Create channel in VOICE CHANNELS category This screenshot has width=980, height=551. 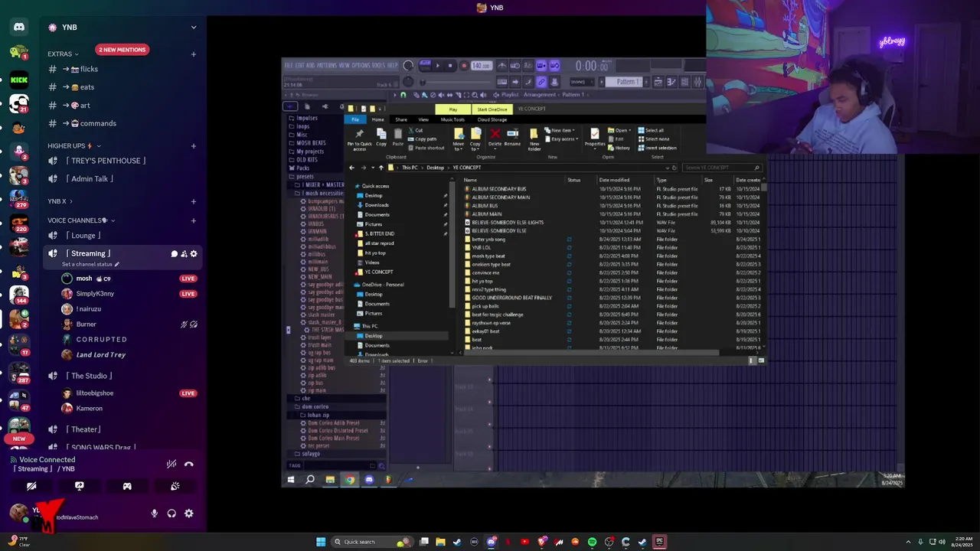click(194, 220)
